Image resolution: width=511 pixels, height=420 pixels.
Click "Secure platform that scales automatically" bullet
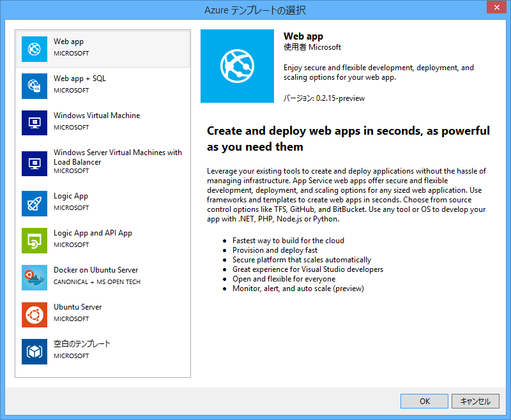[301, 260]
